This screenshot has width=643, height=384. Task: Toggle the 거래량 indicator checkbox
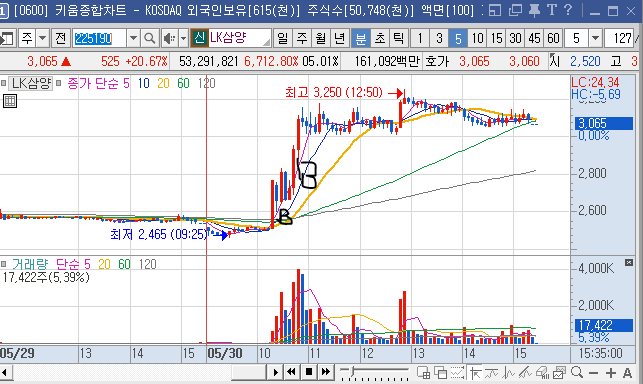[4, 264]
